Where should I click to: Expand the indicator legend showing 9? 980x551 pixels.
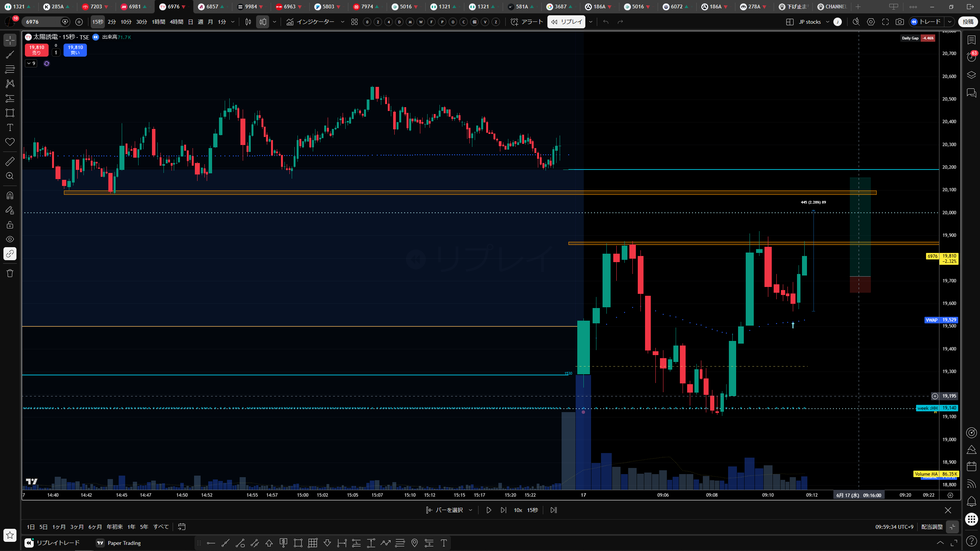[x=31, y=64]
